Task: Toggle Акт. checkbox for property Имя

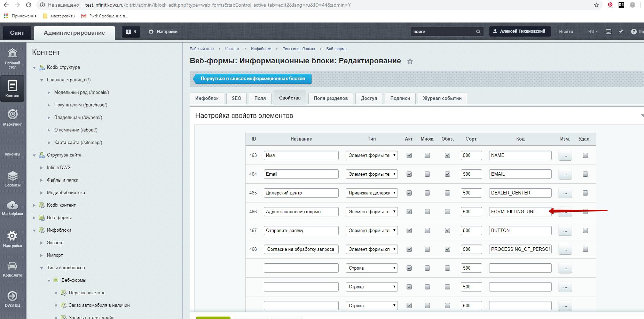Action: (409, 155)
